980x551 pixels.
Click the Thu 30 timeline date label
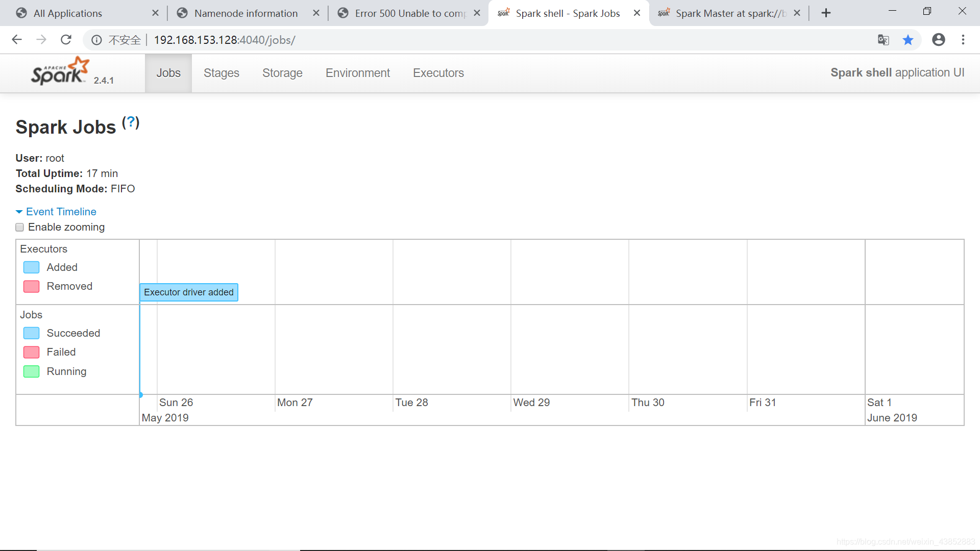(x=648, y=403)
